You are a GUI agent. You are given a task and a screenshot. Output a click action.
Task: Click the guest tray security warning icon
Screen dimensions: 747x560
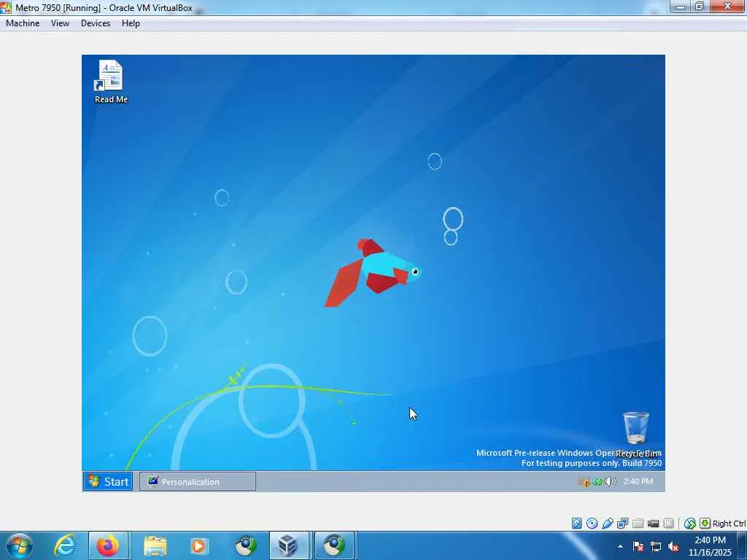coord(584,481)
